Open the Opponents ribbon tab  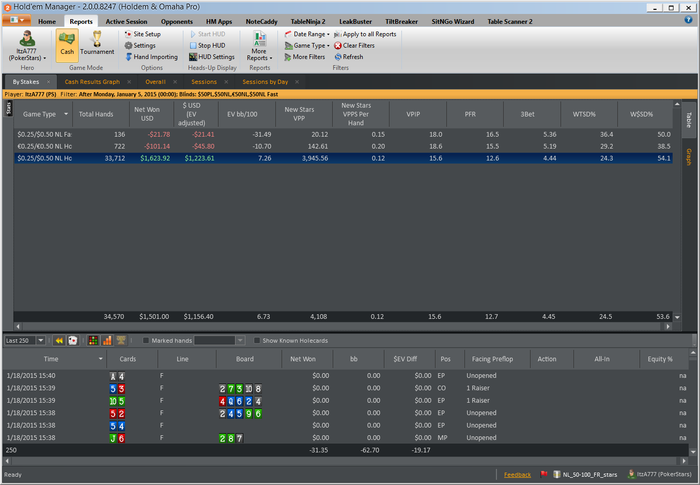point(177,21)
